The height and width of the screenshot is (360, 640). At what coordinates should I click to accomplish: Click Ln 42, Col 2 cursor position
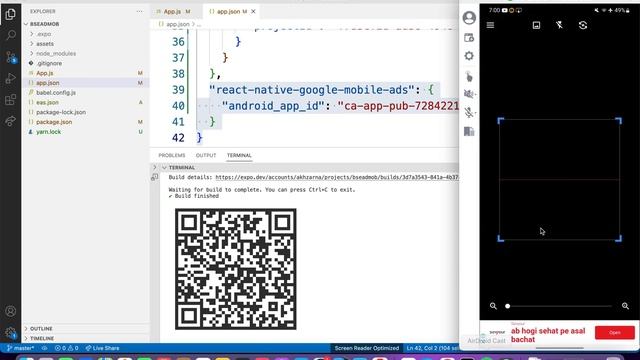pos(432,348)
